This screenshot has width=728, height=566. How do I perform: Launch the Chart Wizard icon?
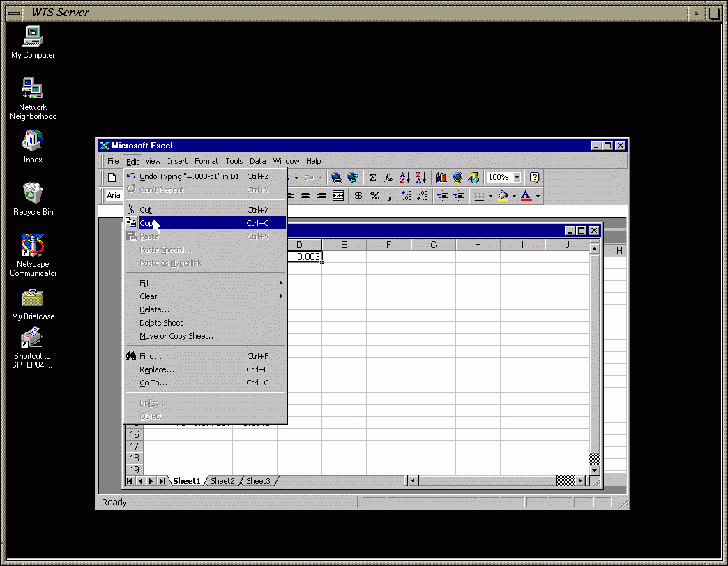pos(441,178)
